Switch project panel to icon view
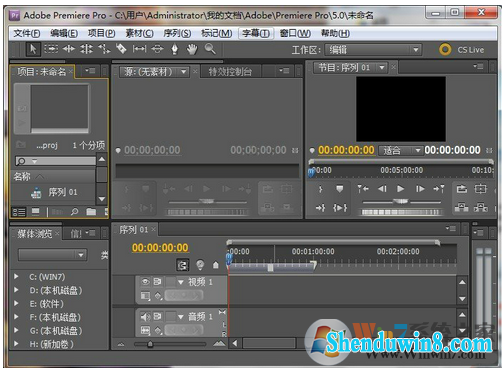Viewport: 502px width, 368px height. [35, 212]
